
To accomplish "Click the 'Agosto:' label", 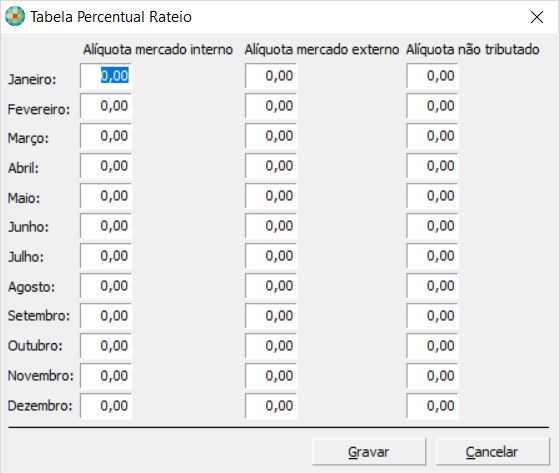I will [x=32, y=287].
